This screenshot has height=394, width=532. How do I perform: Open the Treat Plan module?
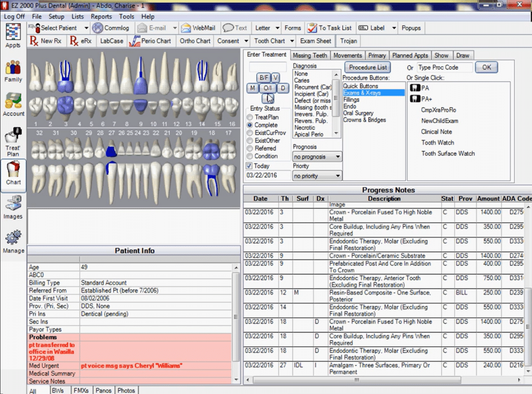(13, 142)
